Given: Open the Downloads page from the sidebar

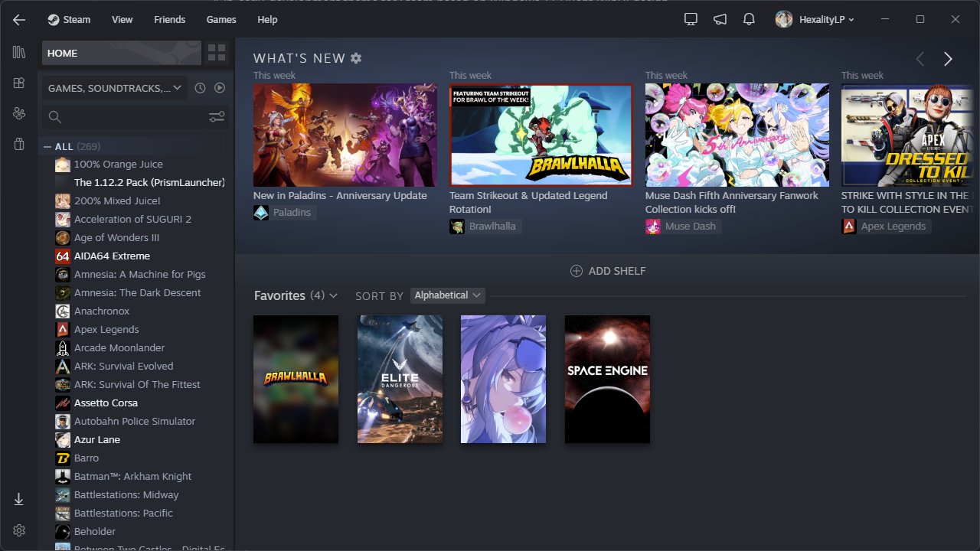Looking at the screenshot, I should 18,498.
